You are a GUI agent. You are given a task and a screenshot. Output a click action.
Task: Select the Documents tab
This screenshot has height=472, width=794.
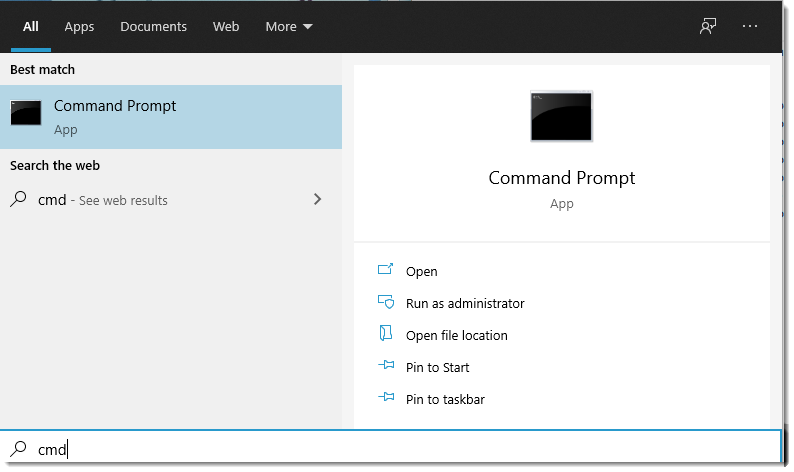pyautogui.click(x=154, y=27)
